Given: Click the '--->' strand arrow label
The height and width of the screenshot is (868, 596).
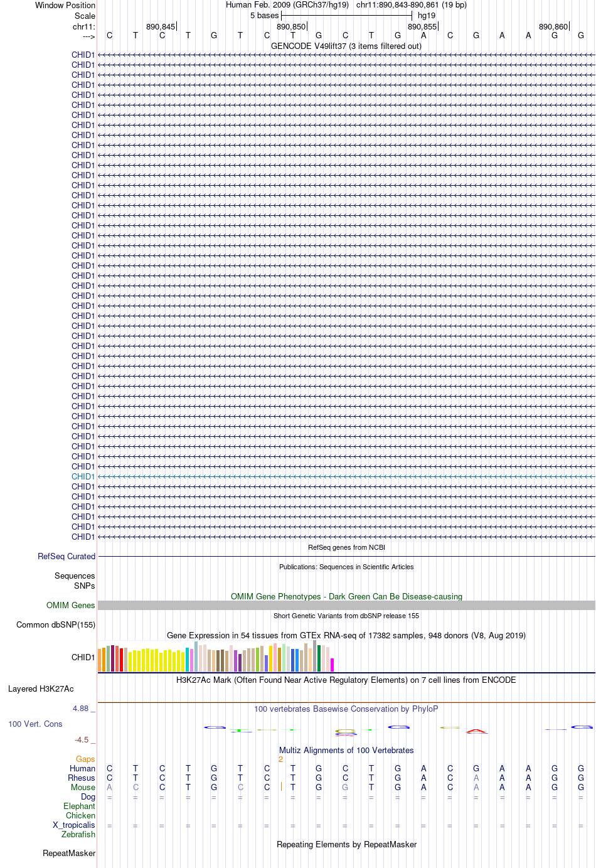Looking at the screenshot, I should coord(88,36).
